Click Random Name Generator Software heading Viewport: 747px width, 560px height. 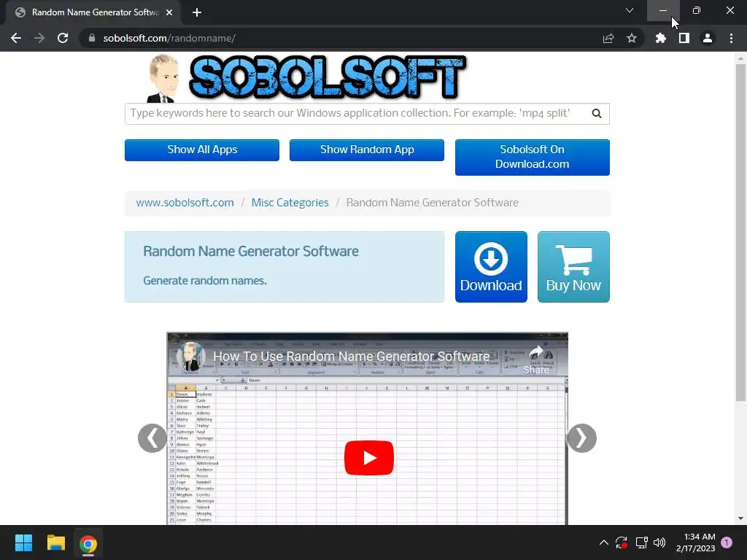coord(251,251)
